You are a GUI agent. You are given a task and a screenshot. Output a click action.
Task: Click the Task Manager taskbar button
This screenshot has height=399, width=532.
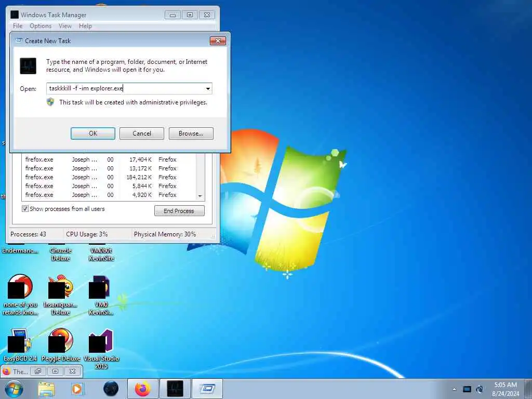(x=175, y=389)
